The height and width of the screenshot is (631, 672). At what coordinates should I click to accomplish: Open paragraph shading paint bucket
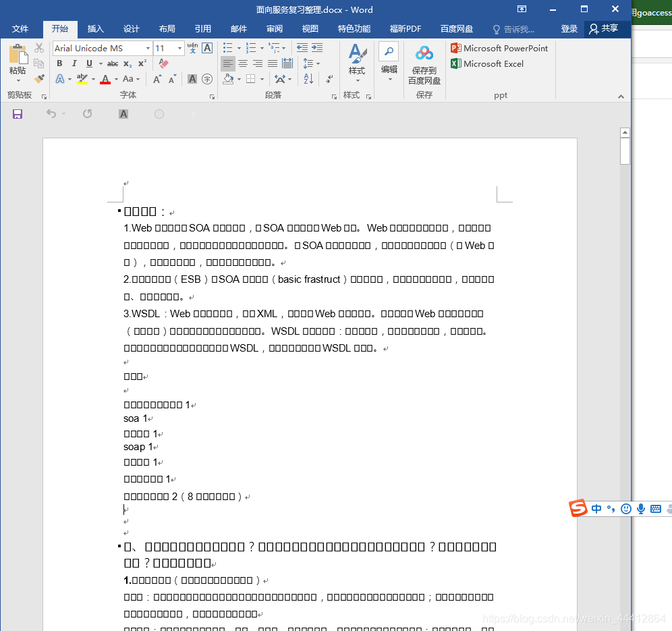(x=229, y=79)
